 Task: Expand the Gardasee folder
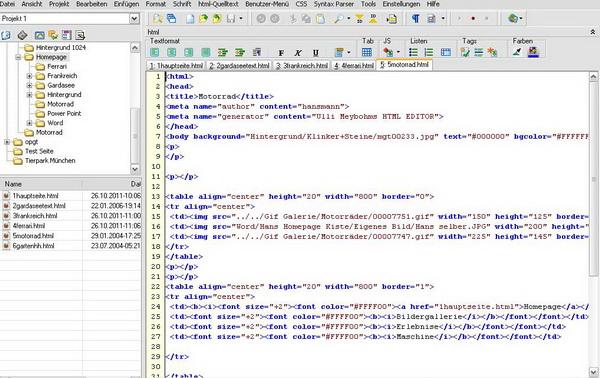(x=29, y=85)
